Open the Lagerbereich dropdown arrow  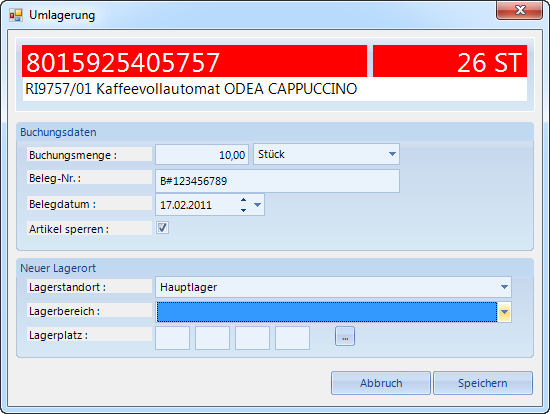[x=504, y=312]
